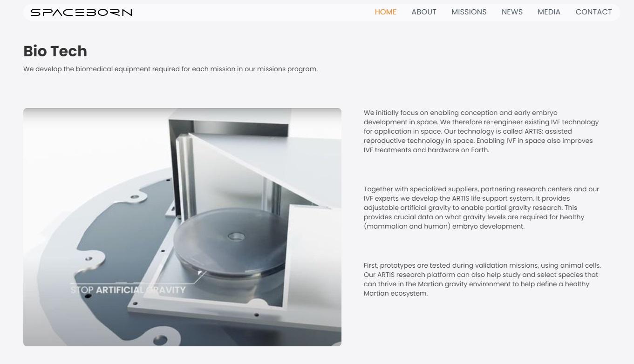634x364 pixels.
Task: Select MEDIA in the navigation bar
Action: click(x=549, y=12)
